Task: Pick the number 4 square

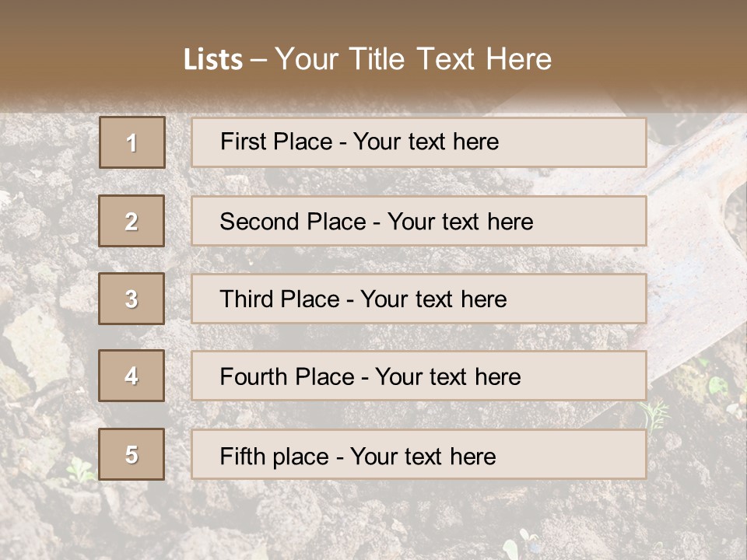Action: pos(132,376)
